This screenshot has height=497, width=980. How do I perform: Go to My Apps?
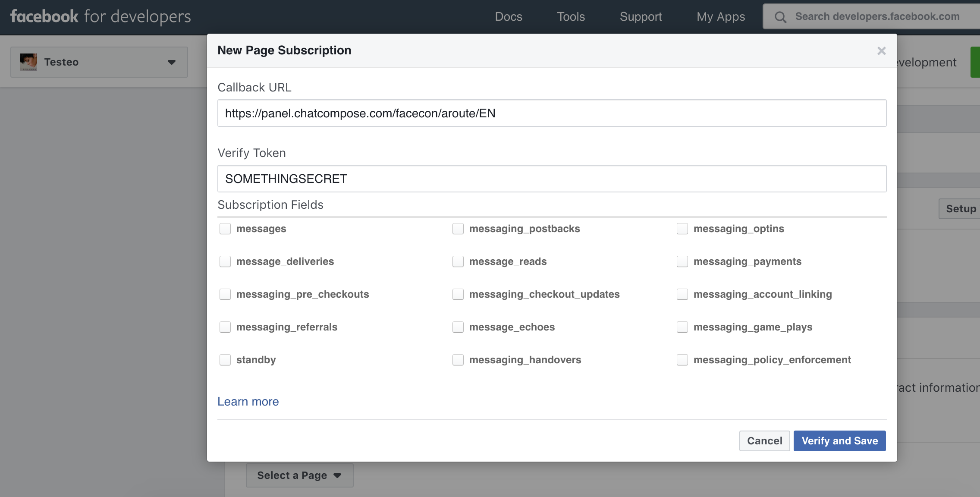pos(721,17)
